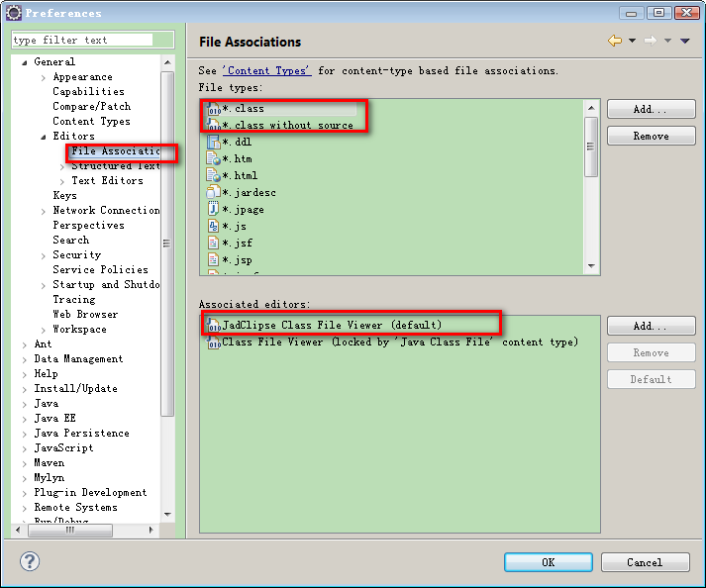Viewport: 706px width, 588px height.
Task: Click the Cancel button
Action: tap(645, 562)
